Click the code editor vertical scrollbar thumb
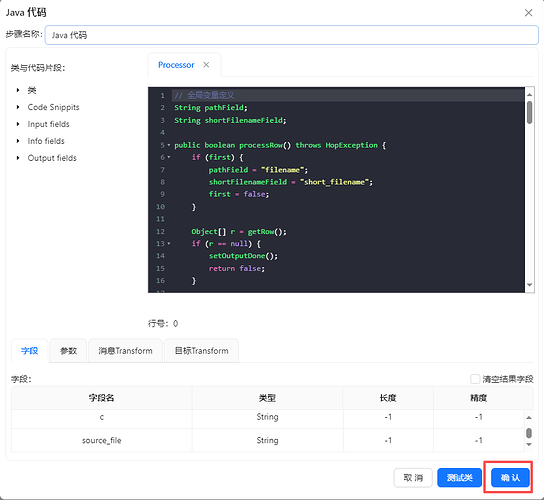Image resolution: width=544 pixels, height=500 pixels. pos(529,112)
